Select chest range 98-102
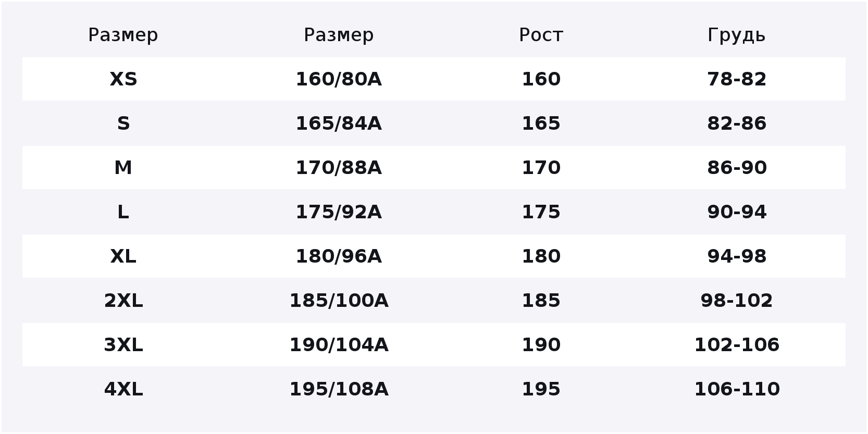The width and height of the screenshot is (868, 434). (737, 301)
